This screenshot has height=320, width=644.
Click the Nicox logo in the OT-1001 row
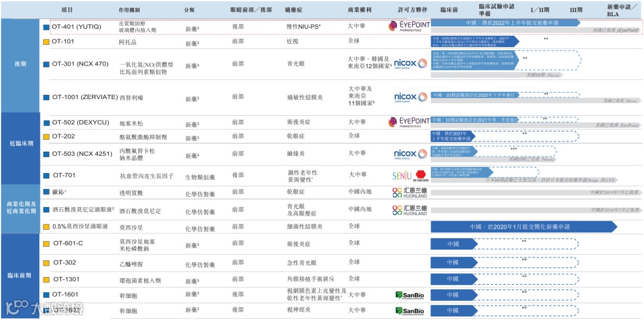pos(411,97)
